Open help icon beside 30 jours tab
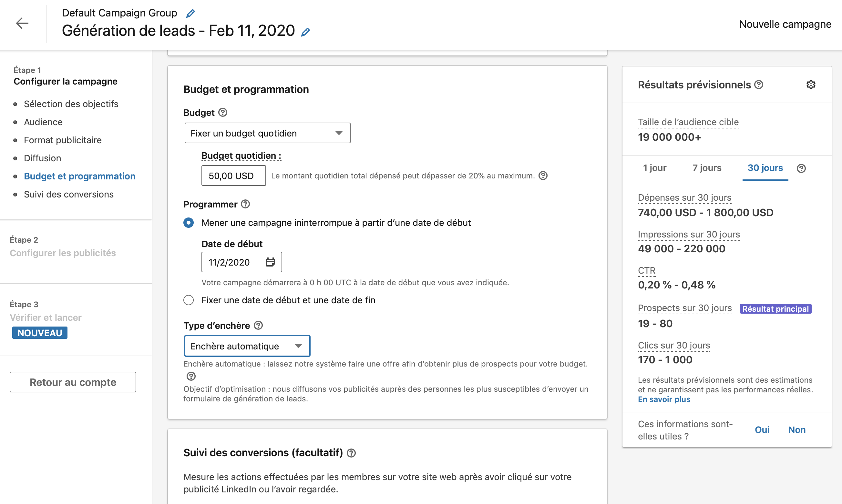Viewport: 842px width, 504px height. click(801, 168)
